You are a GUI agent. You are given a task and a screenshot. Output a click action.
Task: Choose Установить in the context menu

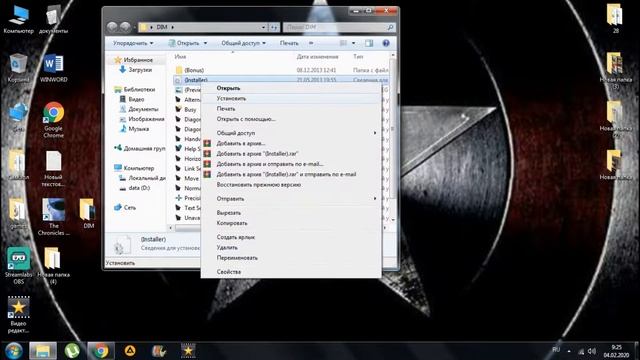pos(291,98)
